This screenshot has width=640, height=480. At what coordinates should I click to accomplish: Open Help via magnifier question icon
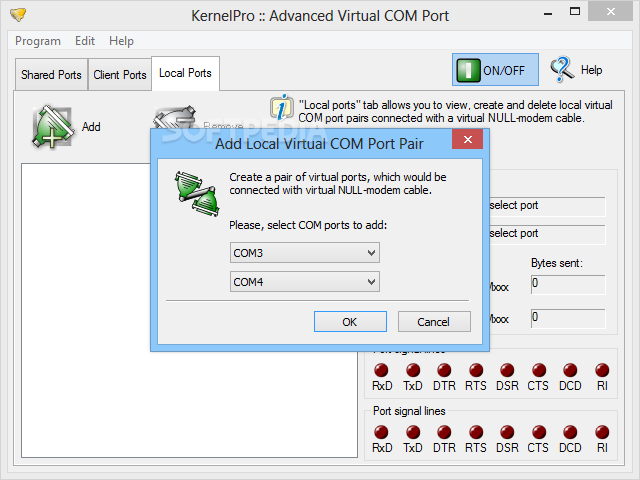562,69
